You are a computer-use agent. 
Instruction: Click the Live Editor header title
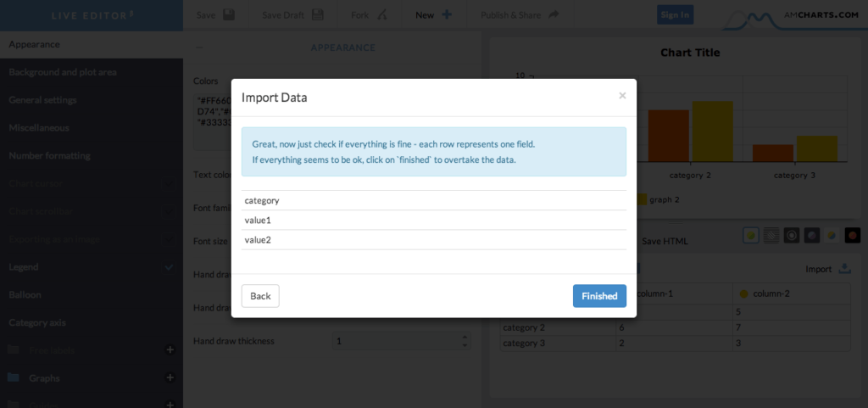92,15
